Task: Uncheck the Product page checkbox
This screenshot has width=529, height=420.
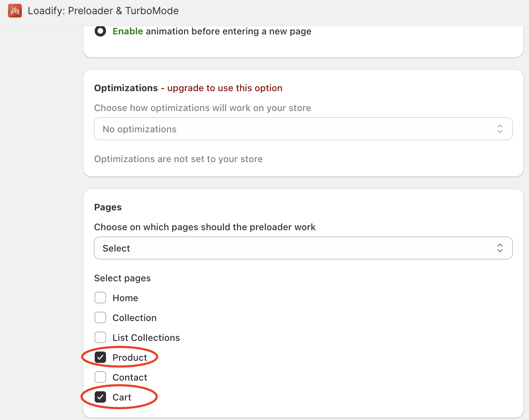Action: (100, 357)
